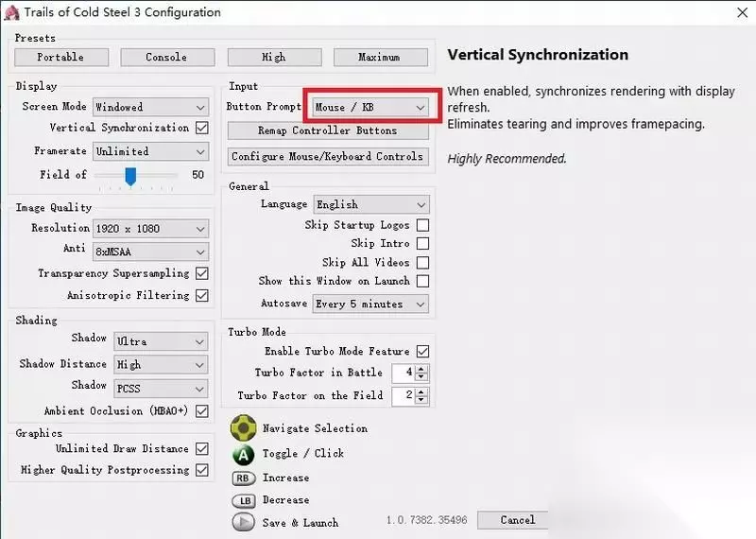Viewport: 756px width, 539px height.
Task: Click the Toggle / Click label
Action: pos(302,454)
